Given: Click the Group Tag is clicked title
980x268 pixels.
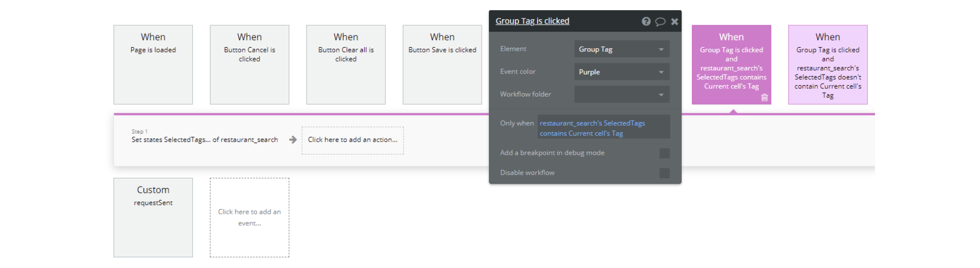Looking at the screenshot, I should [532, 21].
